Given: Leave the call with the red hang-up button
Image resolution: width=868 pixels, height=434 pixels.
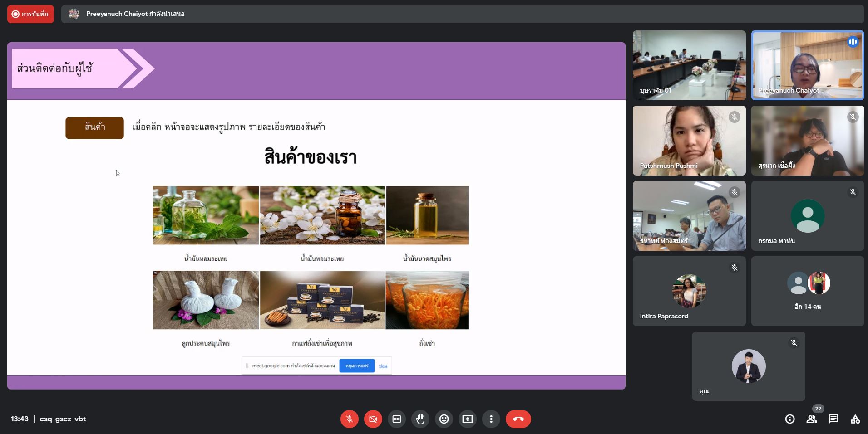Looking at the screenshot, I should click(518, 419).
